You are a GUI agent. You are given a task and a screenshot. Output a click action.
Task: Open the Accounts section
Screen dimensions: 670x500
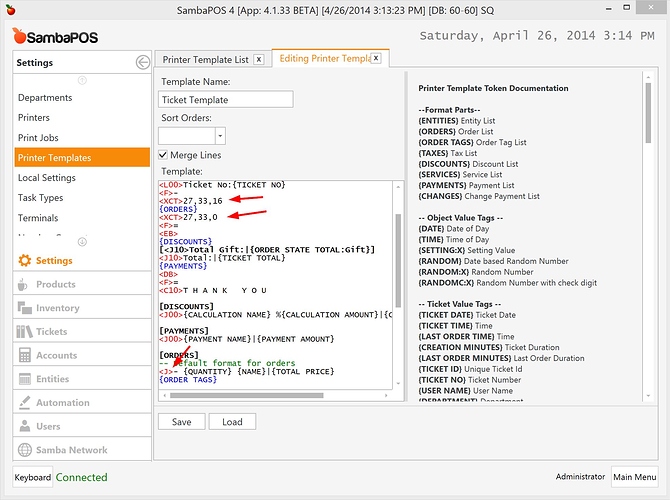82,355
